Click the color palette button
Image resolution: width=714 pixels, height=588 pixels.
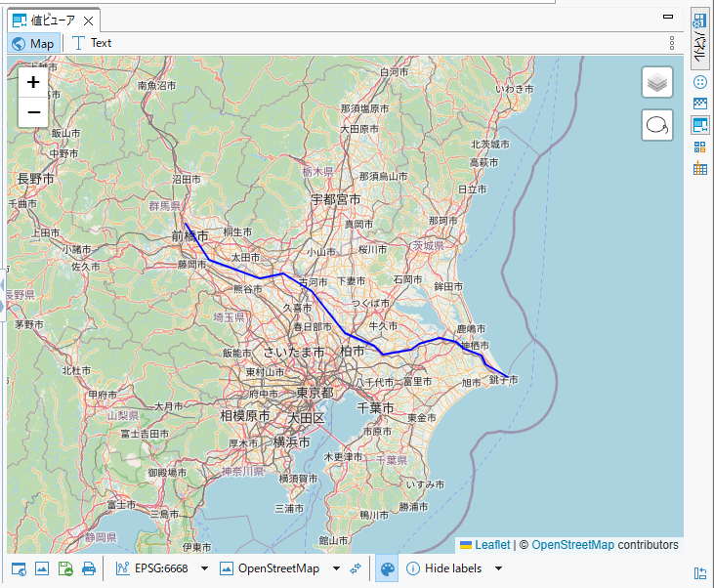tap(387, 569)
